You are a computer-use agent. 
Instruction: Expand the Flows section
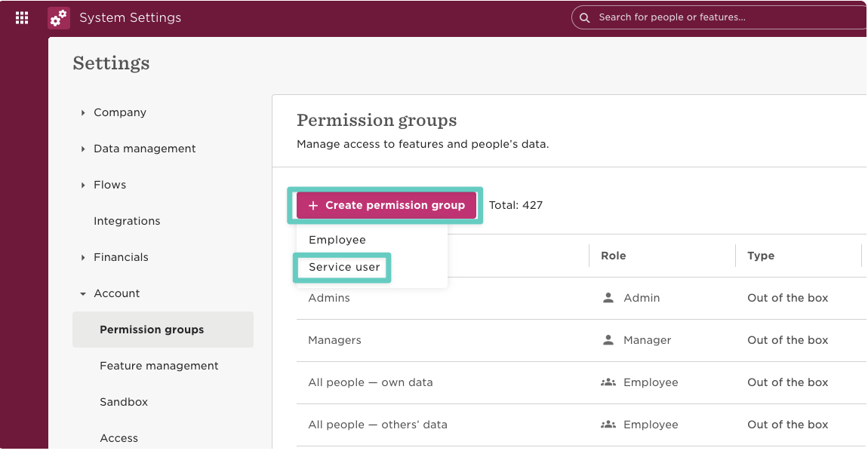[83, 185]
